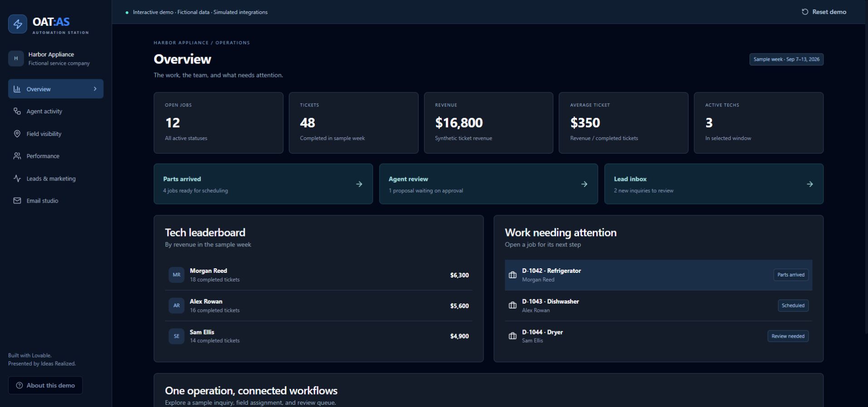Open the Lead inbox card
The height and width of the screenshot is (407, 868).
point(714,184)
